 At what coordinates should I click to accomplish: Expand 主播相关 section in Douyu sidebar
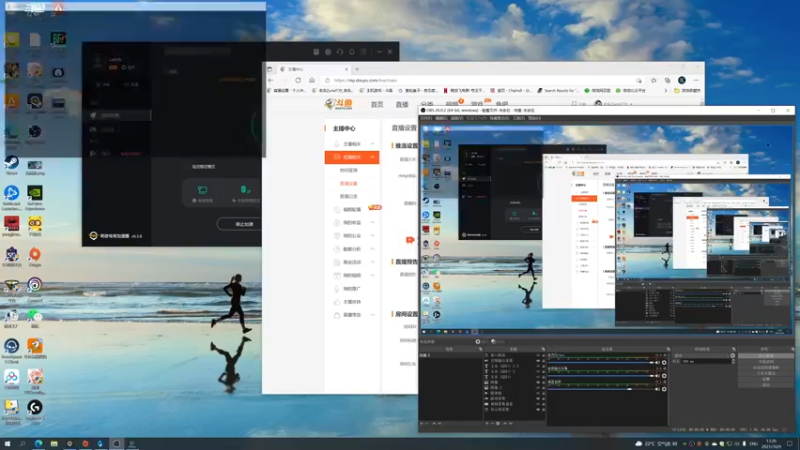click(x=372, y=144)
